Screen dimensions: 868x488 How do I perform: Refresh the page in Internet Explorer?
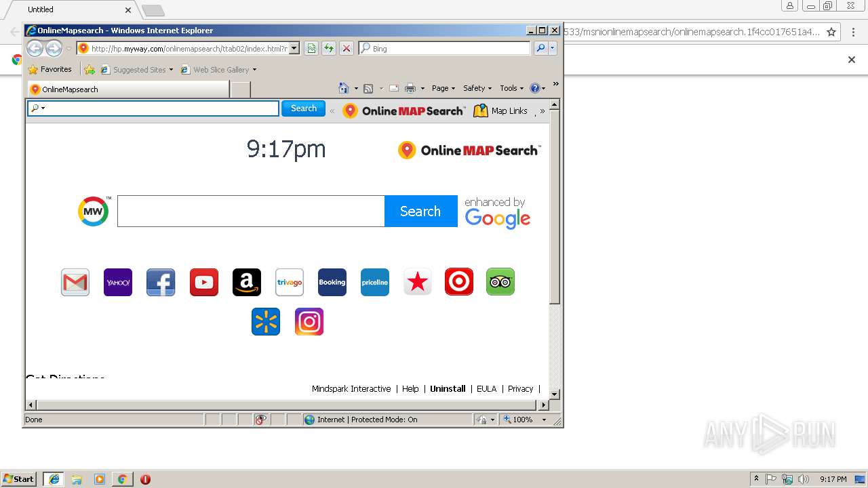(x=329, y=48)
